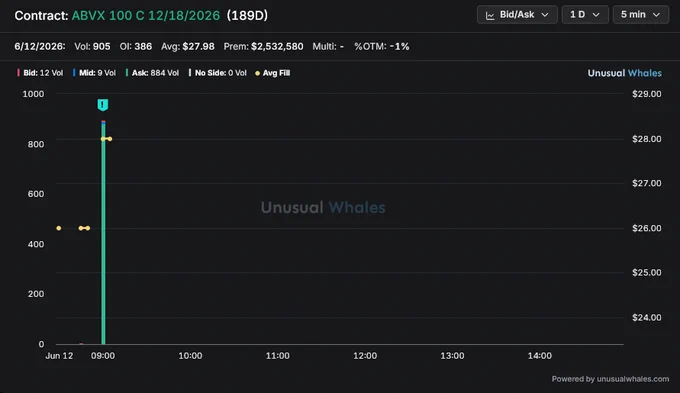Open the 1 D time range dropdown
680x393 pixels.
point(585,15)
